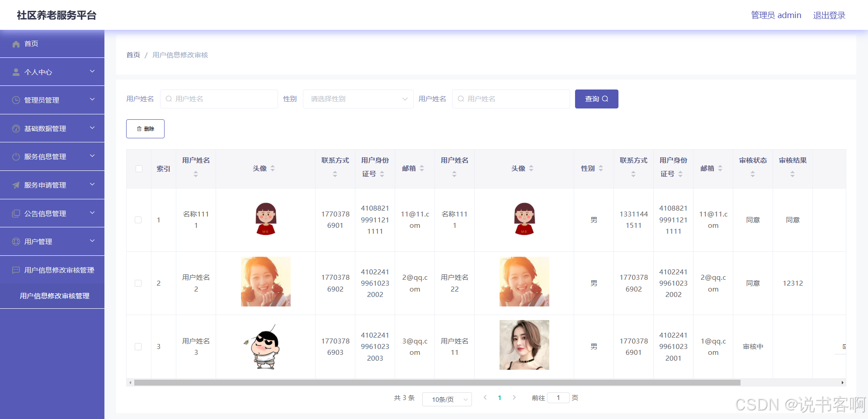Open the 请选择性别 gender dropdown
868x419 pixels.
358,99
